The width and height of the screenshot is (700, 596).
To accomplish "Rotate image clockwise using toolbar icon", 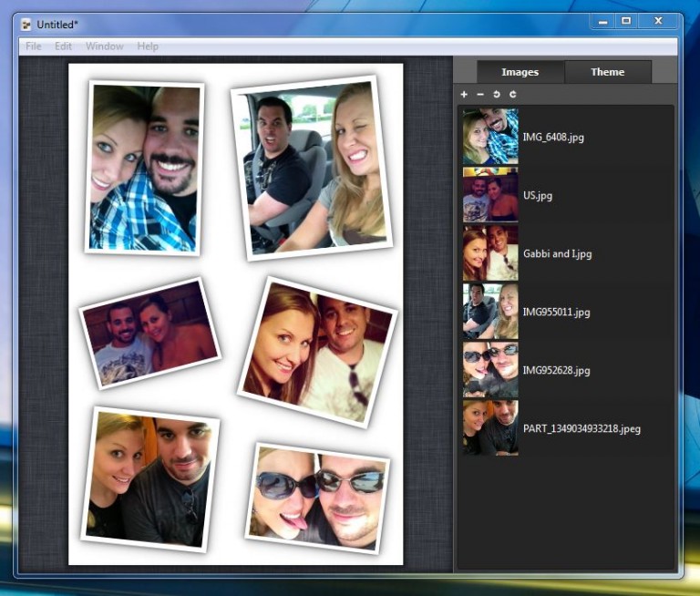I will (x=513, y=94).
